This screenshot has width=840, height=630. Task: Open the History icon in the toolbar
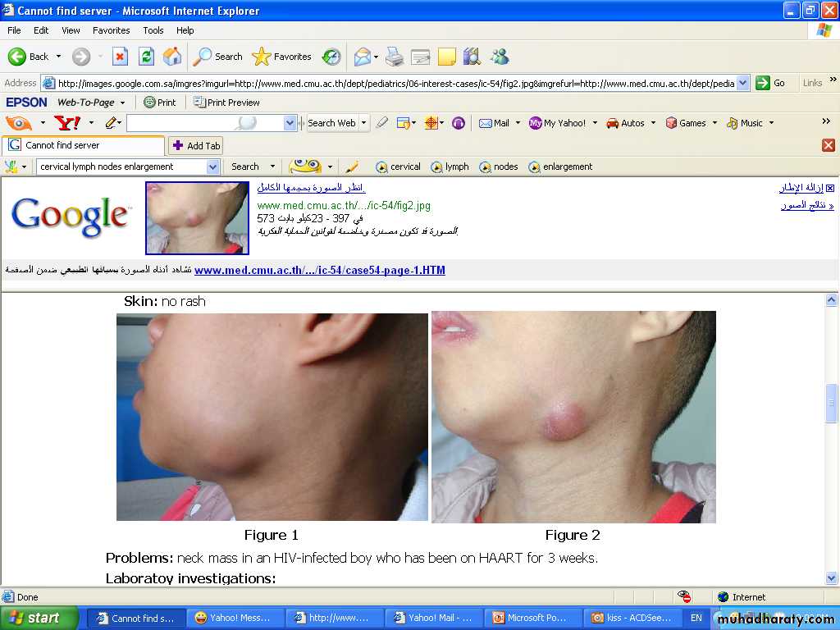(x=331, y=57)
